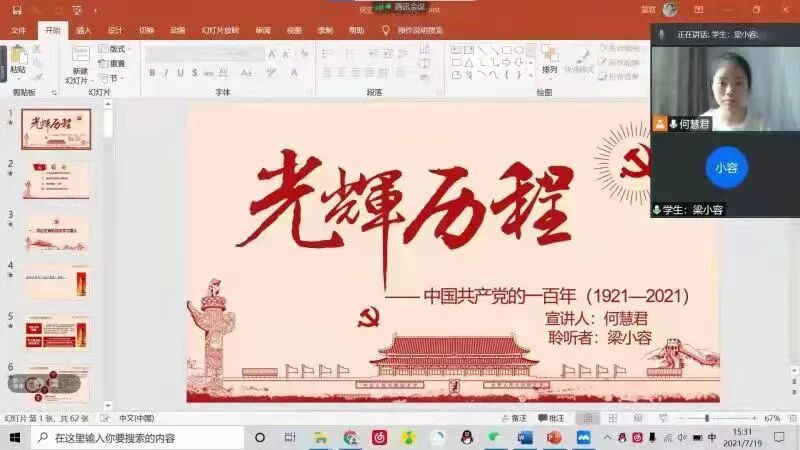Image resolution: width=800 pixels, height=450 pixels.
Task: Open the 文件 File tab
Action: pyautogui.click(x=18, y=31)
